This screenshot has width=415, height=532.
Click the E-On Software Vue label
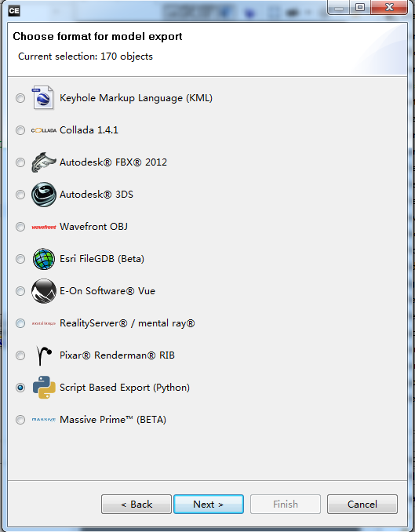(x=107, y=291)
